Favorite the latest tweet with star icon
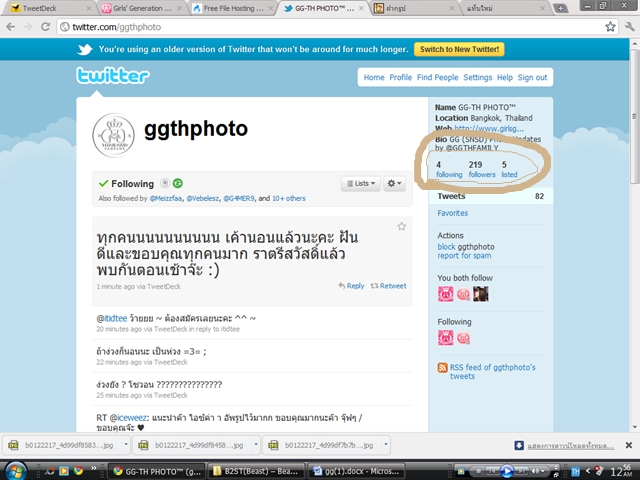 402,227
